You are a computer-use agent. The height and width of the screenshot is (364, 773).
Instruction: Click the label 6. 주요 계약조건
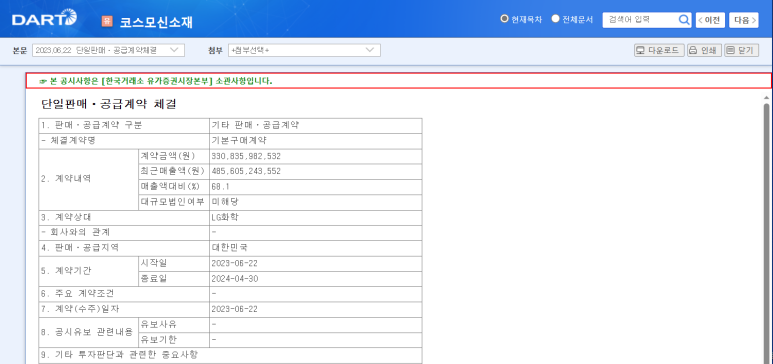coord(78,294)
